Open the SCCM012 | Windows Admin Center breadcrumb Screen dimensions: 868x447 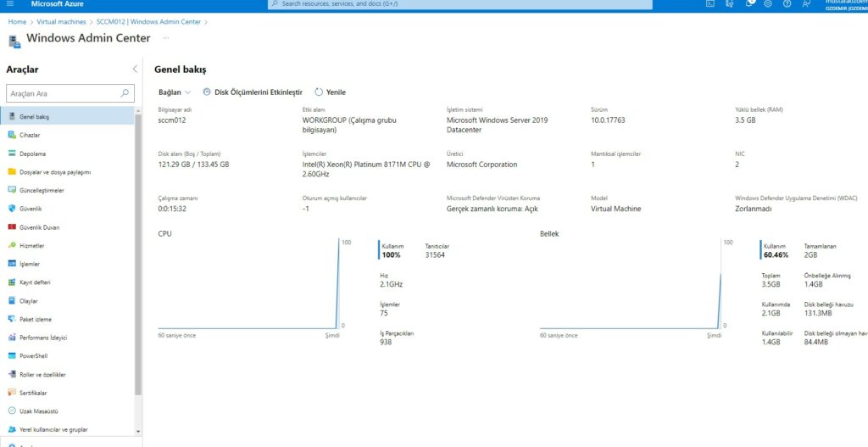pos(148,21)
